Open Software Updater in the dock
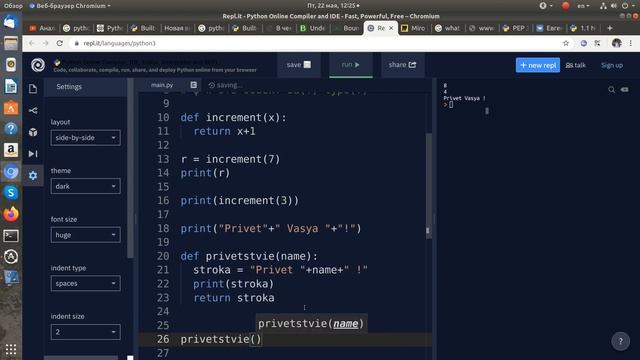640x360 pixels. [11, 257]
